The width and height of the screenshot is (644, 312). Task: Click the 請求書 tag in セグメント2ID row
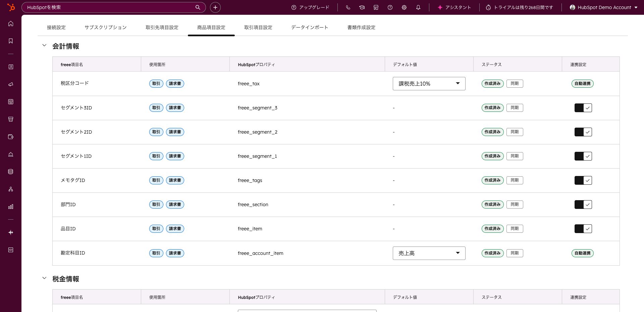pyautogui.click(x=175, y=132)
